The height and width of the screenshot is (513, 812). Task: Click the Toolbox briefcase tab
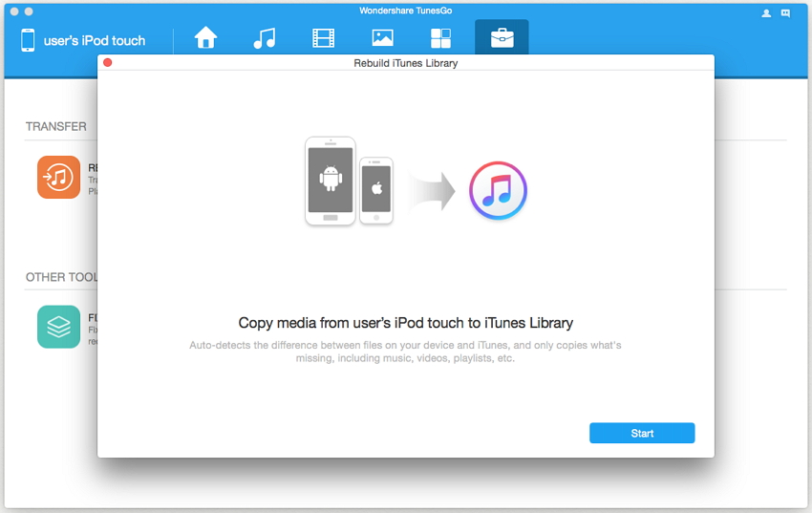click(x=501, y=38)
